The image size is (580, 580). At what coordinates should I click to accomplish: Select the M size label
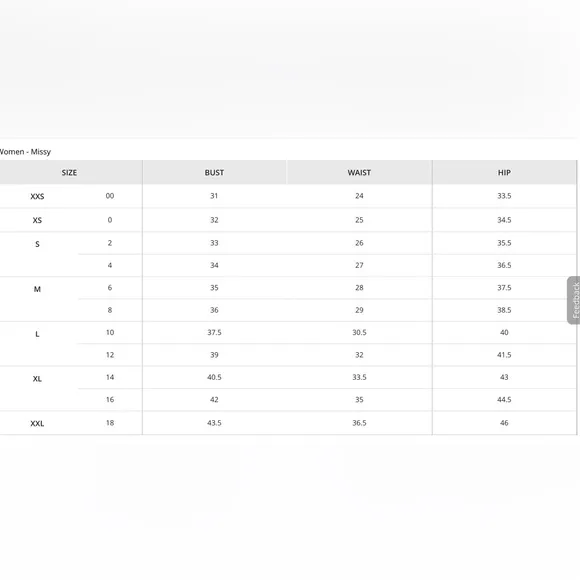(37, 289)
